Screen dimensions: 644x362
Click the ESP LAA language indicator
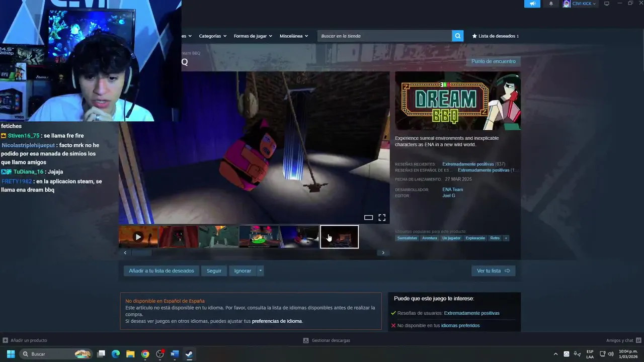point(590,354)
